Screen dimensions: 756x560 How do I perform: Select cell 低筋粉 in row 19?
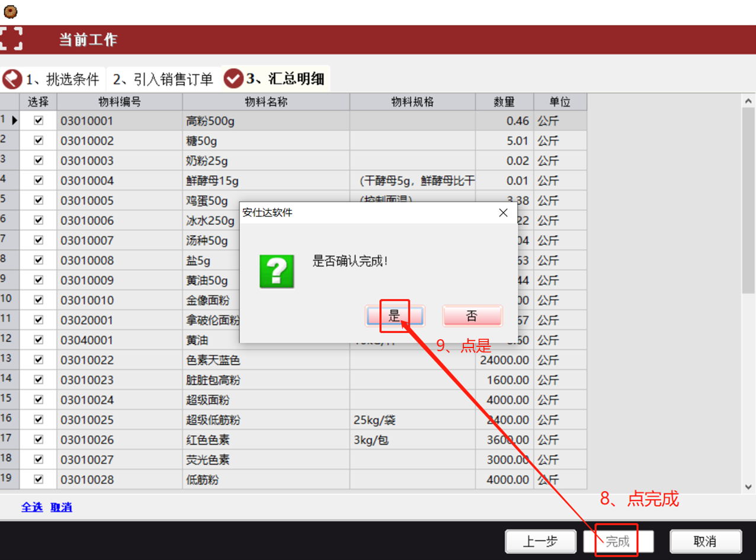point(266,479)
